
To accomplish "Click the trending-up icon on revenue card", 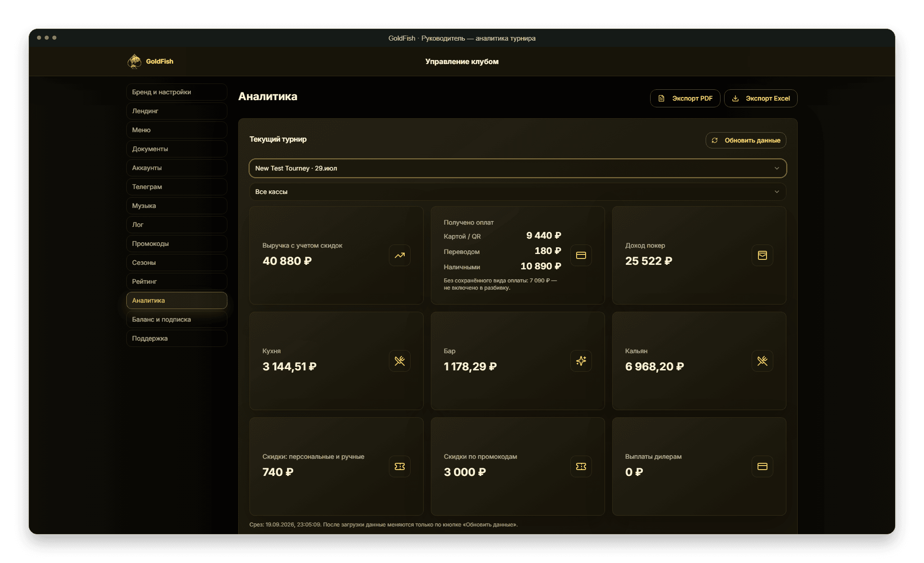I will pyautogui.click(x=400, y=255).
